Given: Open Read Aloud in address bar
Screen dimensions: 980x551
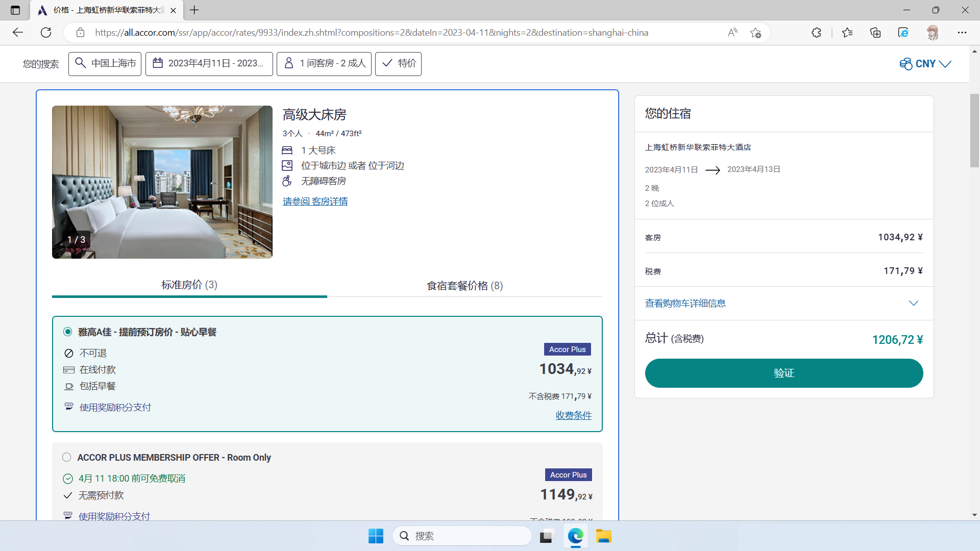Looking at the screenshot, I should tap(732, 33).
